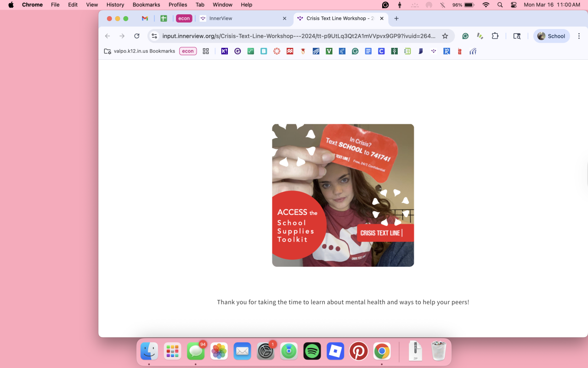588x368 pixels.
Task: Open the tab search icon in the toolbar
Action: [517, 36]
